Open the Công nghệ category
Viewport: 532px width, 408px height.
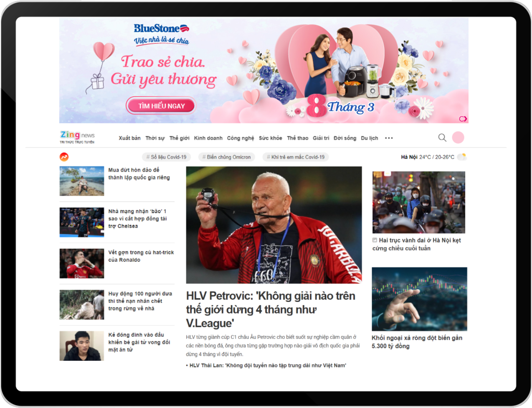click(x=240, y=138)
